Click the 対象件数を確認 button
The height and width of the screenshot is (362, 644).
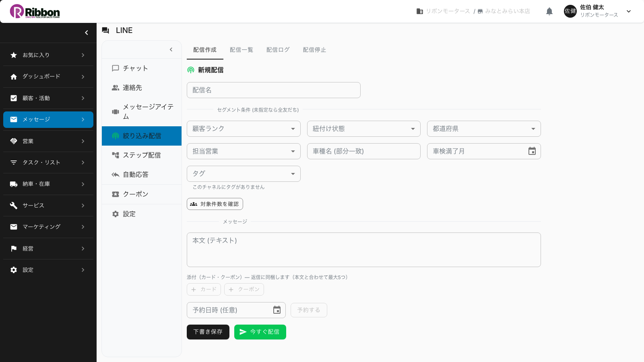[215, 204]
